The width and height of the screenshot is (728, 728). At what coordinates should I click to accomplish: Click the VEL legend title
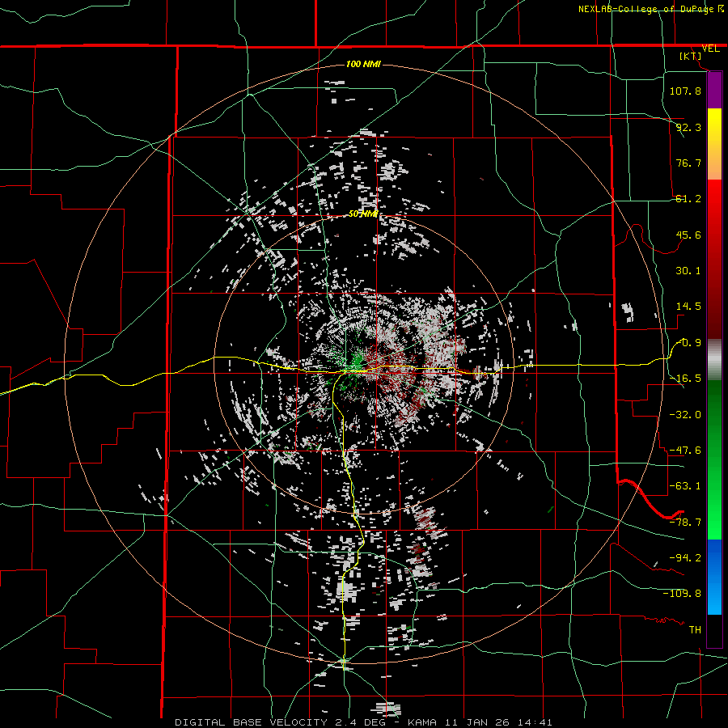710,49
